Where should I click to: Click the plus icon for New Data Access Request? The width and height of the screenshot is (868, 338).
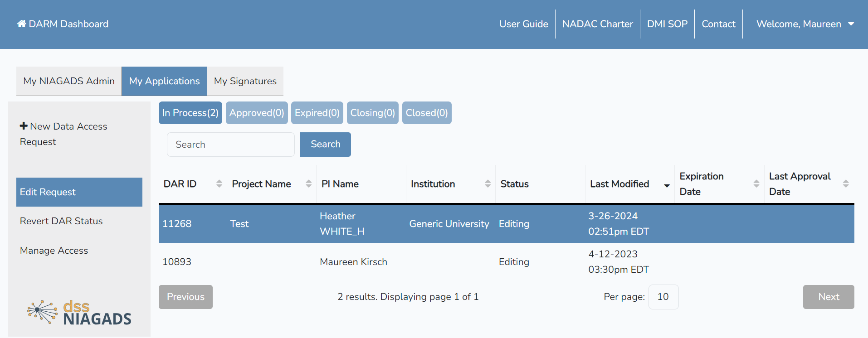(24, 126)
